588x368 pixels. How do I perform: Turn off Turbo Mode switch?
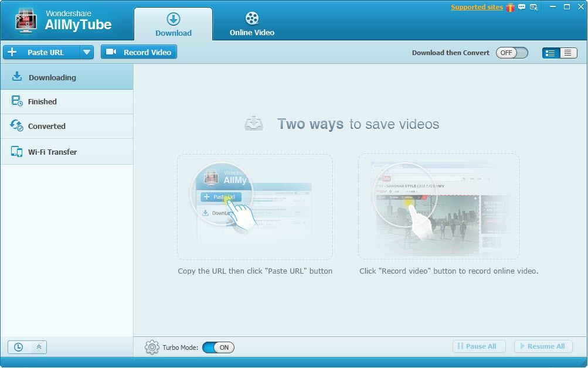point(218,347)
